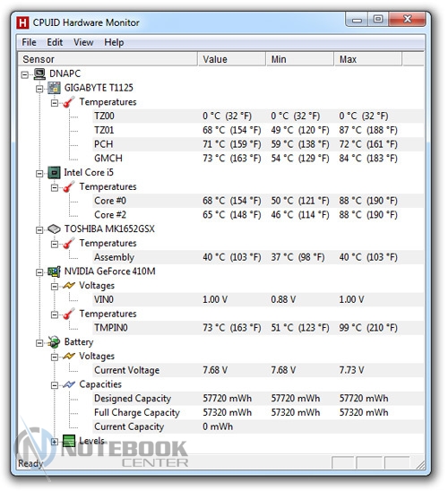Click the green Levels icon

[69, 441]
